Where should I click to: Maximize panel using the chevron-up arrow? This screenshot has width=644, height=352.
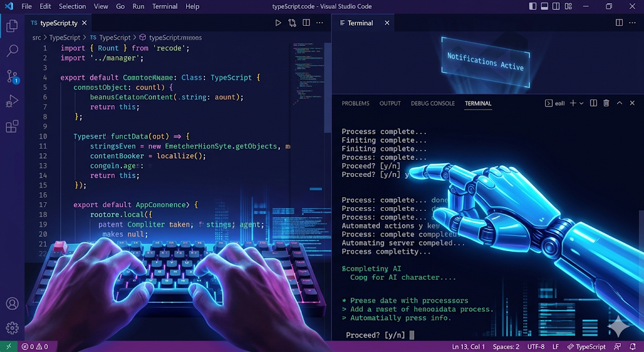(x=619, y=103)
